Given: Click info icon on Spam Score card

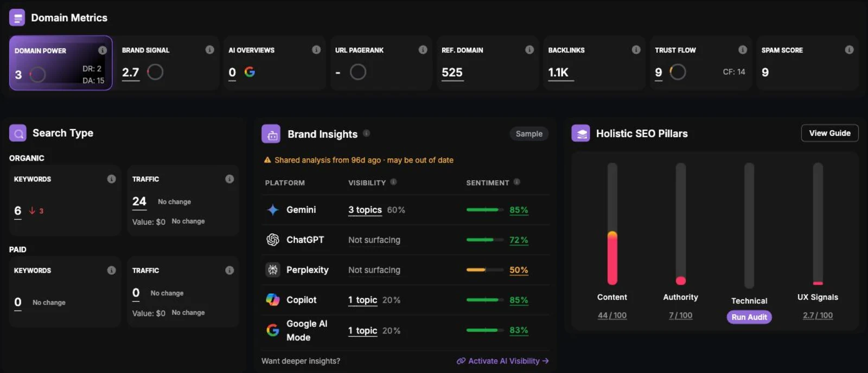Looking at the screenshot, I should [x=849, y=49].
